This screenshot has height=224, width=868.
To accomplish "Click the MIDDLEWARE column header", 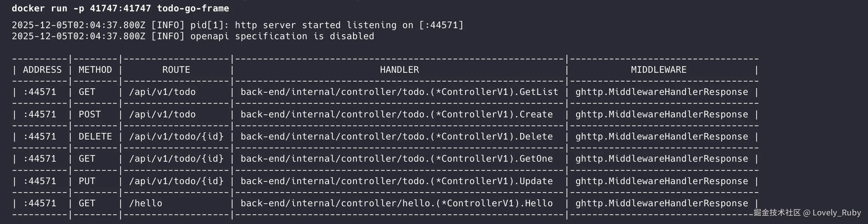I will pyautogui.click(x=658, y=70).
